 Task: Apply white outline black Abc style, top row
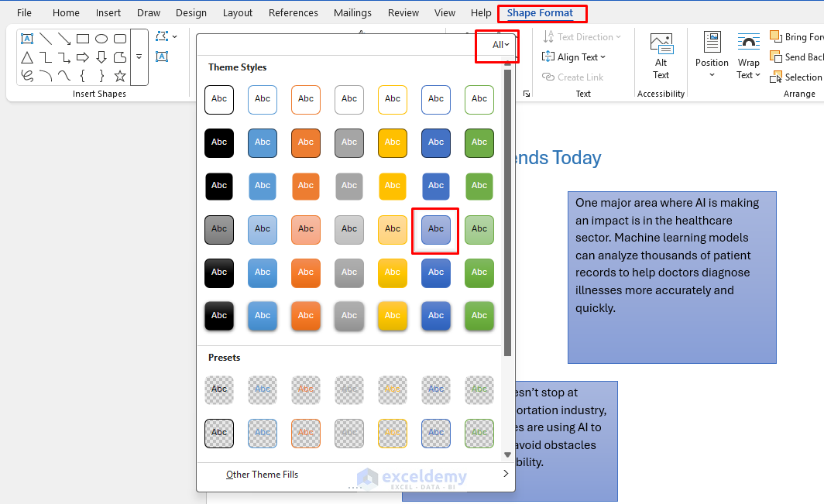[x=219, y=99]
